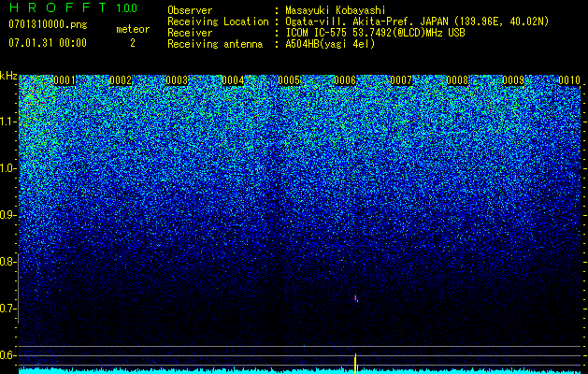This screenshot has height=374, width=588.
Task: Click minute marker 0007
Action: (x=401, y=80)
